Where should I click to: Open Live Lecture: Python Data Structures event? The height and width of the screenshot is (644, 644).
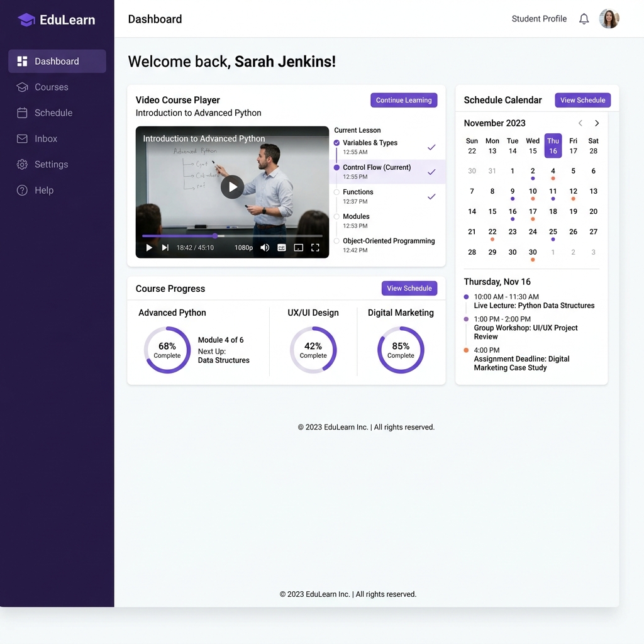pos(534,301)
